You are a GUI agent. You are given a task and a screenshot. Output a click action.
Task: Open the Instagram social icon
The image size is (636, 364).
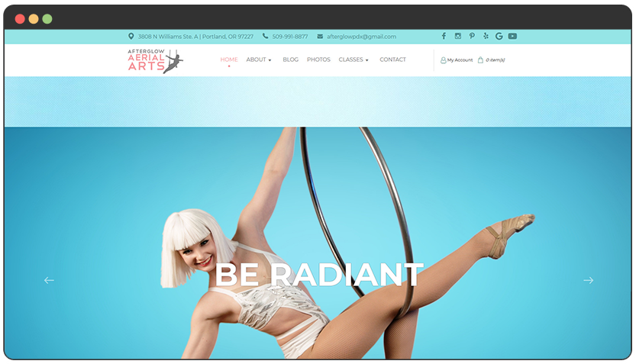click(x=458, y=36)
